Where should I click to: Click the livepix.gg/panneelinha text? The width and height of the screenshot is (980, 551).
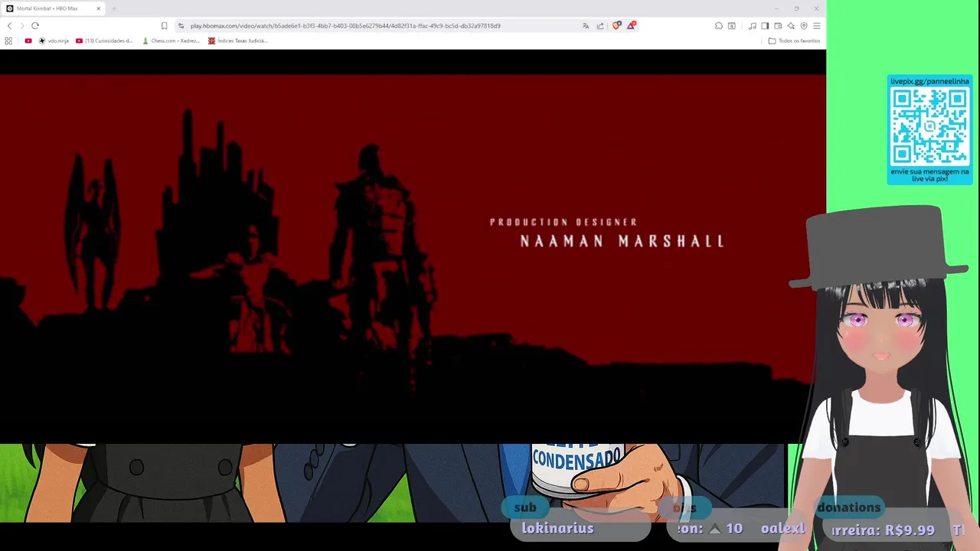click(x=929, y=81)
